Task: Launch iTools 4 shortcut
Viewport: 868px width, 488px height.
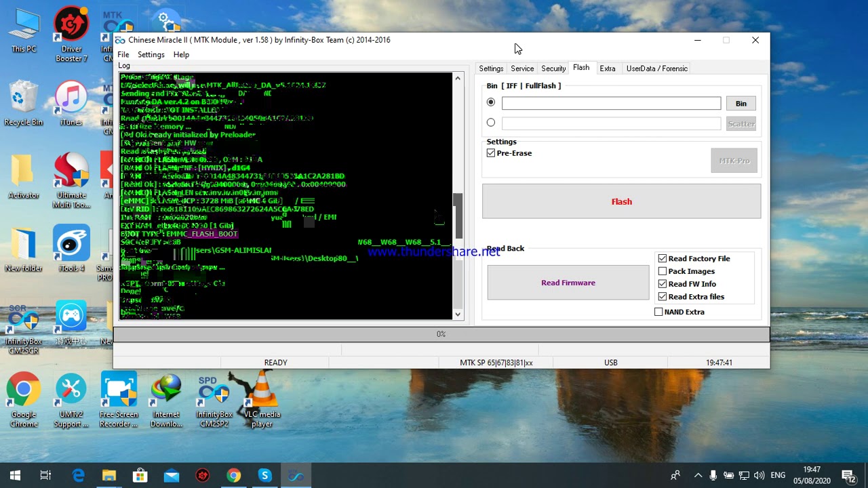Action: tap(71, 249)
